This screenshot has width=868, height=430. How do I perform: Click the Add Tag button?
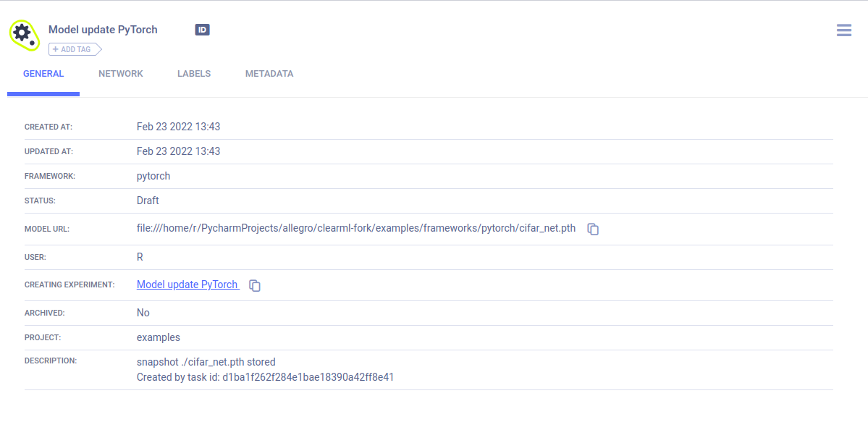tap(75, 49)
